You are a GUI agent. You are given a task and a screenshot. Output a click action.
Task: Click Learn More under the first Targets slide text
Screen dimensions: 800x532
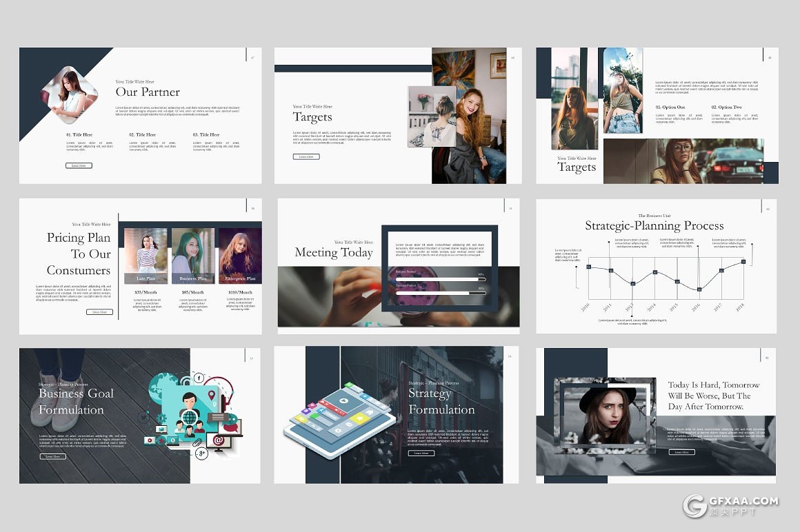click(x=306, y=157)
